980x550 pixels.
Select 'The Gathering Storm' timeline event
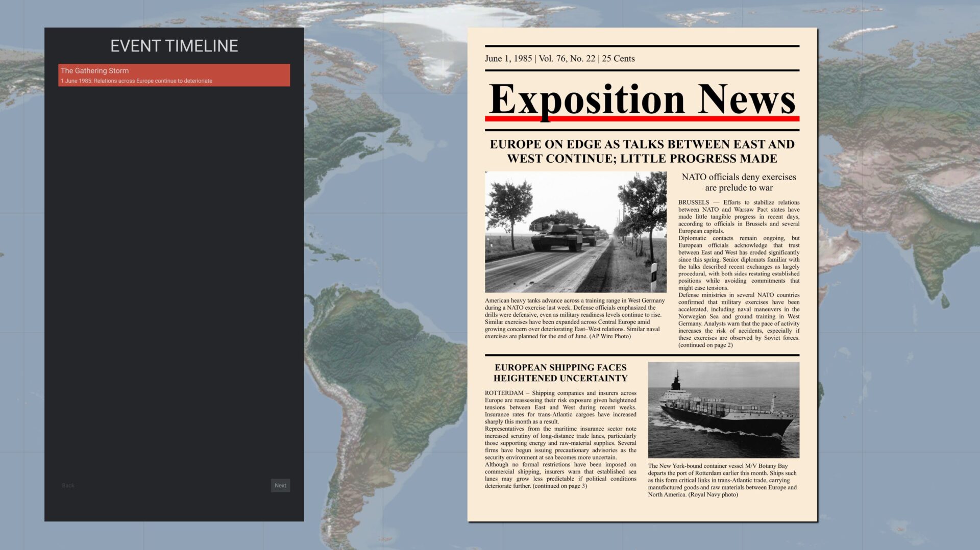pyautogui.click(x=174, y=75)
